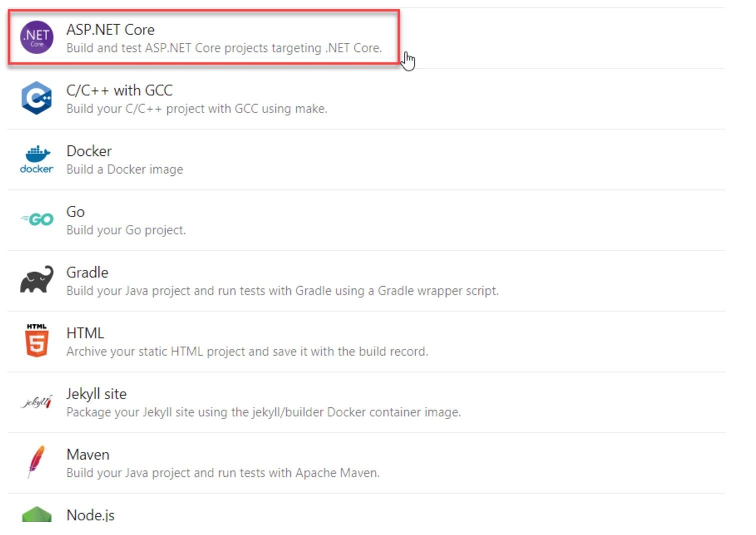Click the 'Build your Go project' text
Viewport: 756px width, 535px height.
click(125, 230)
